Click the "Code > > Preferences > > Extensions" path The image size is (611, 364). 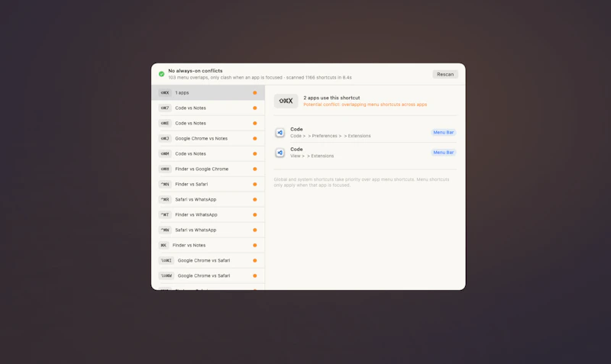pyautogui.click(x=331, y=136)
